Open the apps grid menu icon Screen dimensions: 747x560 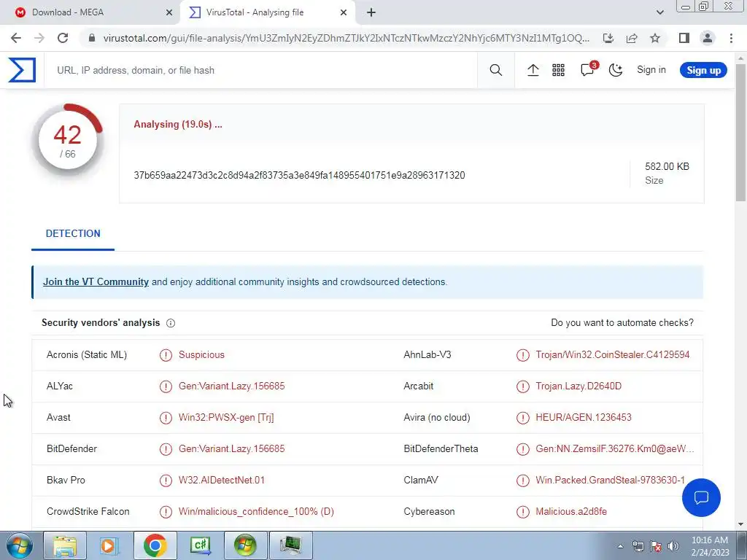click(558, 70)
